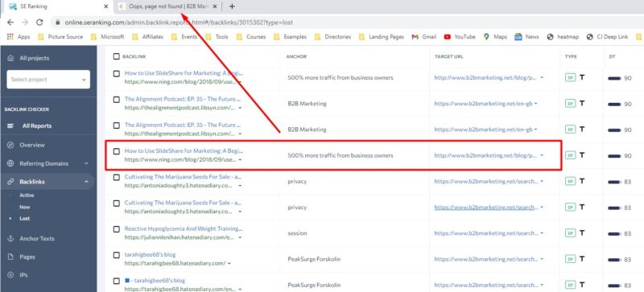This screenshot has height=292, width=644.
Task: Open juliannlenihan.hatenadiary.com URL link
Action: (180, 237)
